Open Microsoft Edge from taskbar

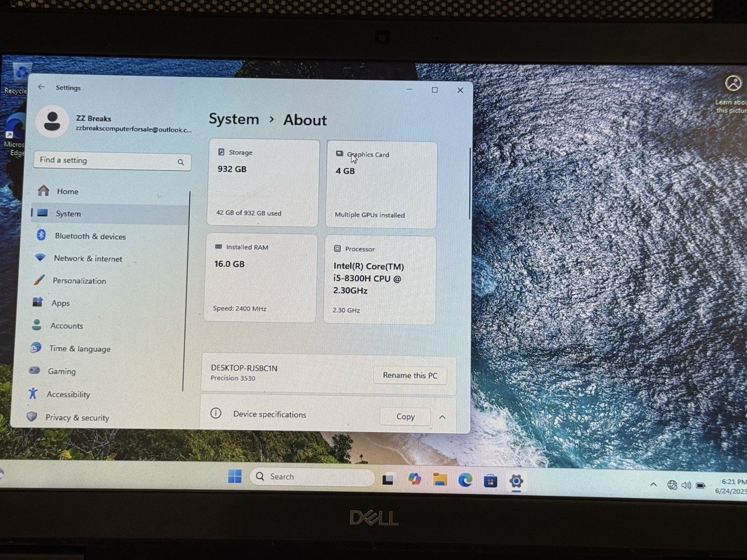[465, 480]
